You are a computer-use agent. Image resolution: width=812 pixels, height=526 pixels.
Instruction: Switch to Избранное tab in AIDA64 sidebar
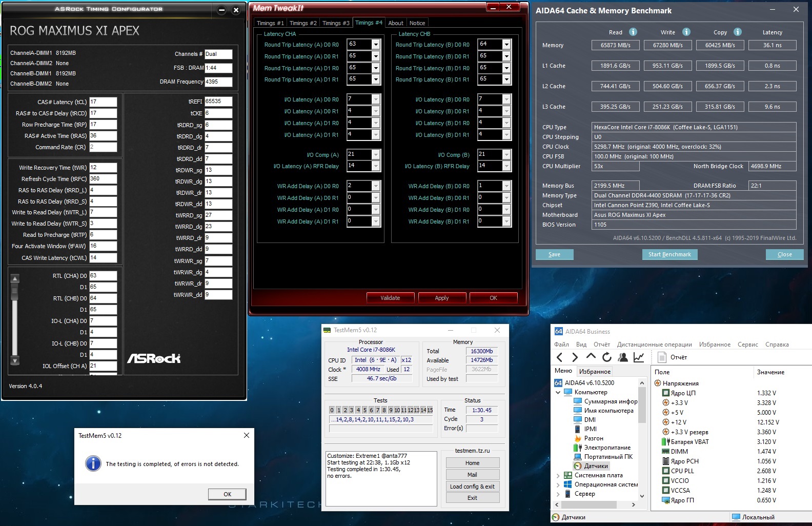595,372
